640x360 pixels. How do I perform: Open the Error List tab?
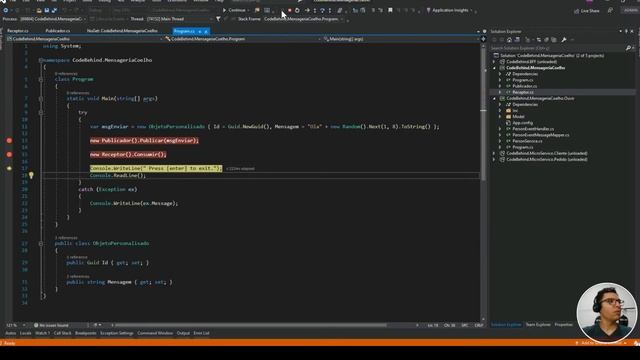[x=201, y=333]
